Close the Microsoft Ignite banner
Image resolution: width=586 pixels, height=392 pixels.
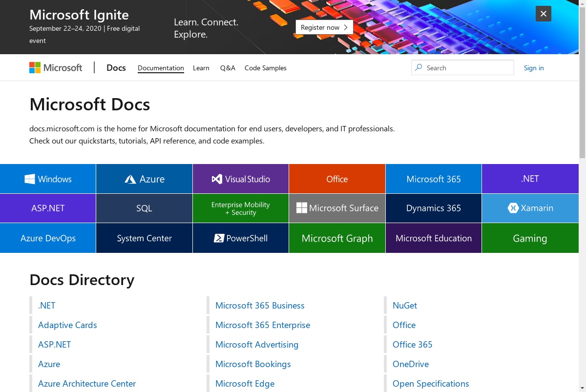coord(544,14)
